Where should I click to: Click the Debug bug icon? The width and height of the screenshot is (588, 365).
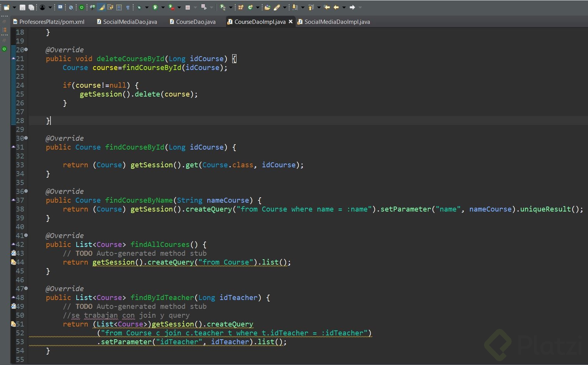139,7
